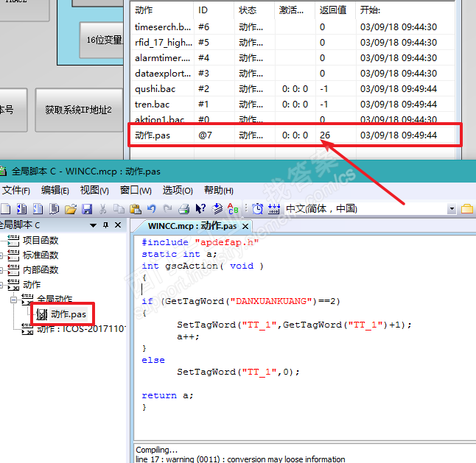Open the info/properties 1010 icon

[x=274, y=209]
